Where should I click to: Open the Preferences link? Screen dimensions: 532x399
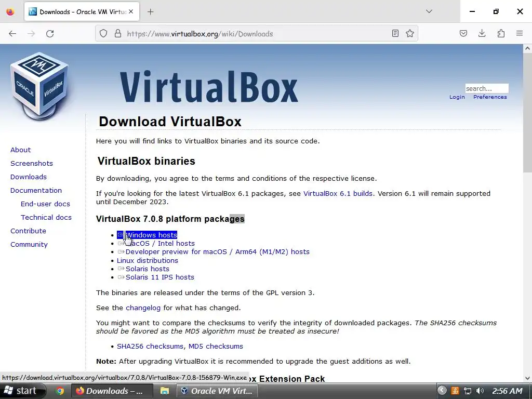click(490, 97)
